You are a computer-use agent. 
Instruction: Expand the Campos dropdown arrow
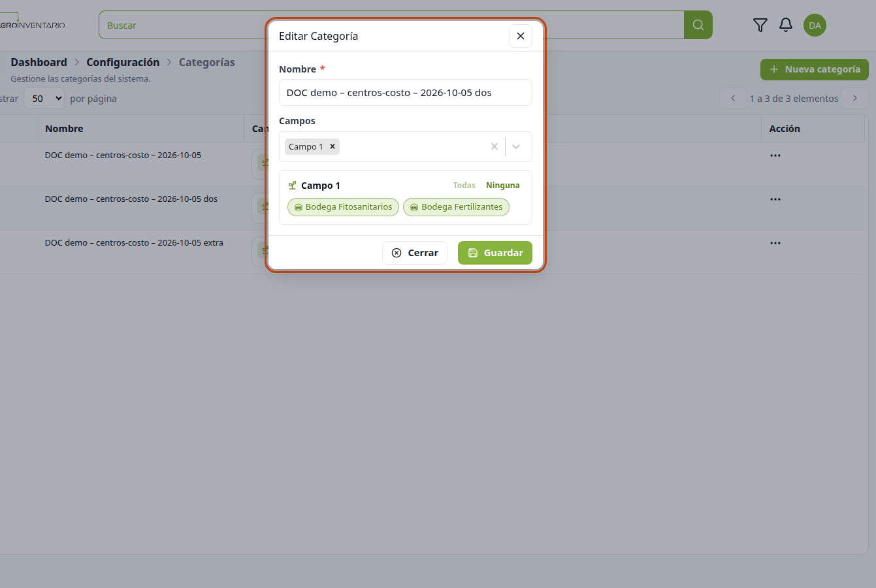(x=516, y=146)
